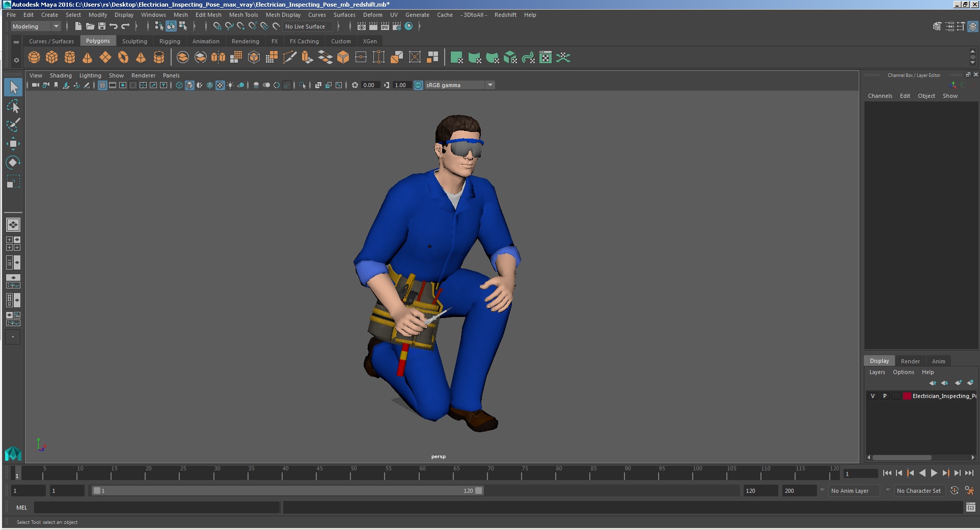Toggle isolate select in the viewport
Screen dimensions: 980x530
tap(303, 85)
